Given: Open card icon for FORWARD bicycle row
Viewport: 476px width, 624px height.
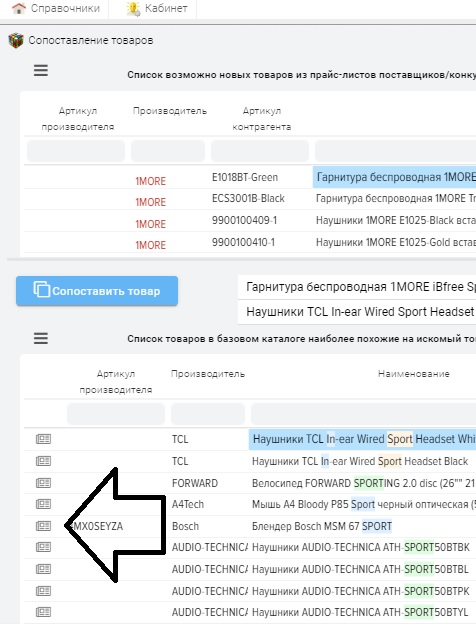Looking at the screenshot, I should point(43,483).
